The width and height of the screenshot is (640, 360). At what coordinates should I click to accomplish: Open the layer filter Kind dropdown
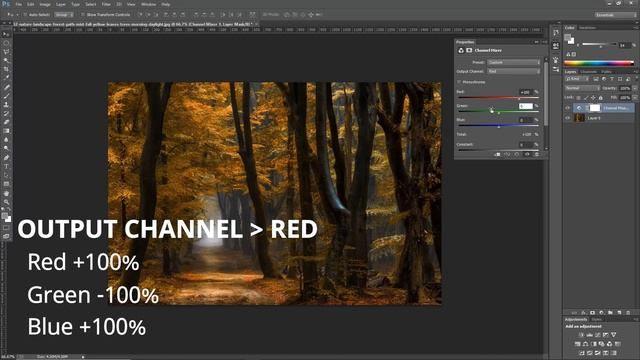[x=577, y=79]
